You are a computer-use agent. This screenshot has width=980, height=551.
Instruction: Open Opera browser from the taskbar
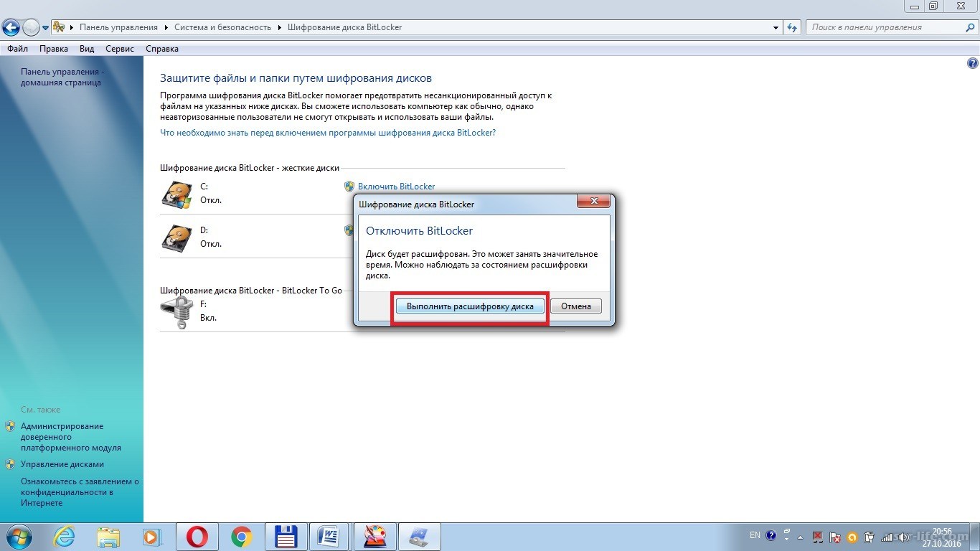198,537
